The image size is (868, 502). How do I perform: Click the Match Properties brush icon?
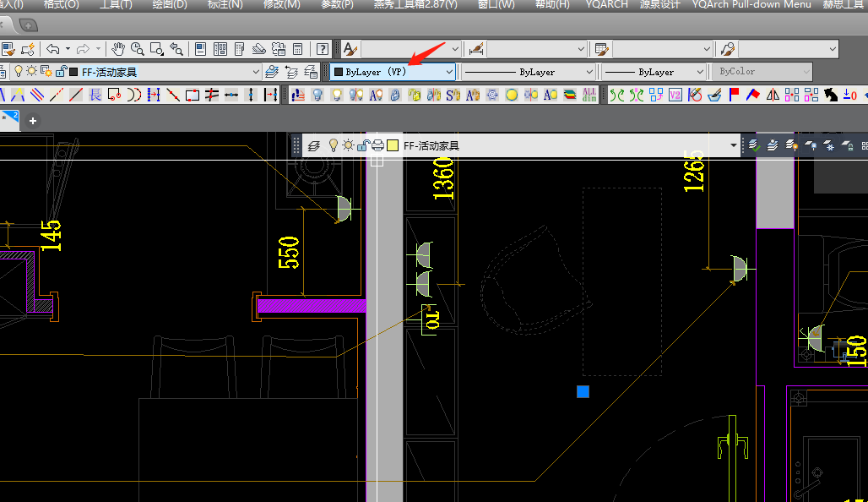tap(8, 49)
